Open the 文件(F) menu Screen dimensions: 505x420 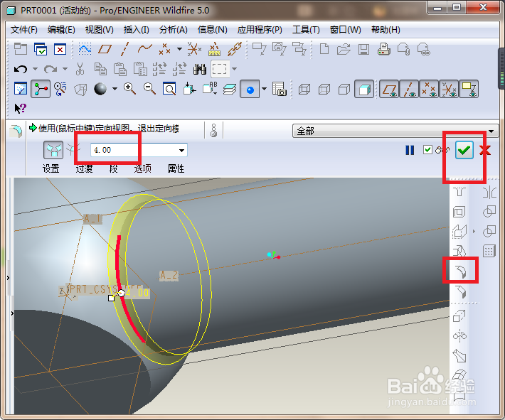pyautogui.click(x=24, y=30)
